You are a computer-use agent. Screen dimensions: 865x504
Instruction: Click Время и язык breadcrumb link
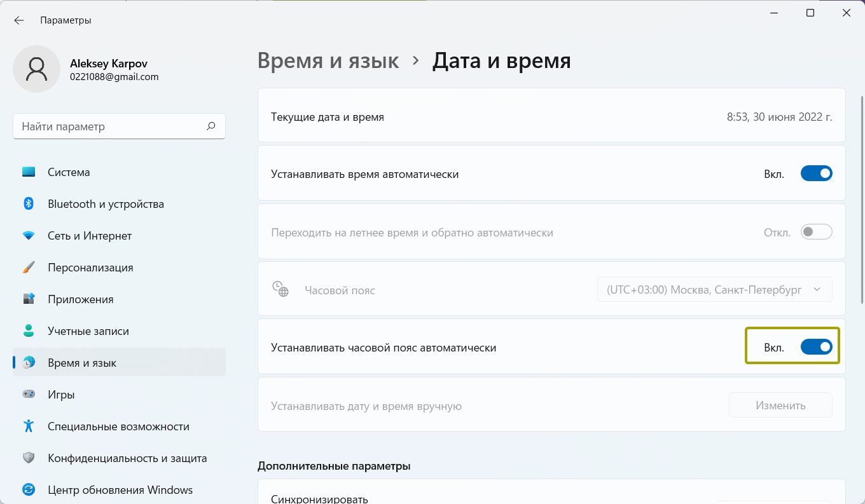click(328, 61)
